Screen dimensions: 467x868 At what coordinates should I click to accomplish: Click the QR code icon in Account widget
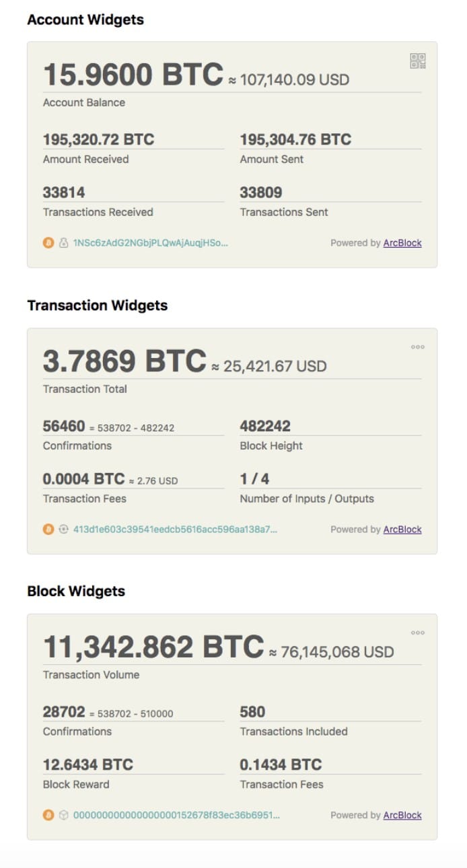tap(418, 61)
